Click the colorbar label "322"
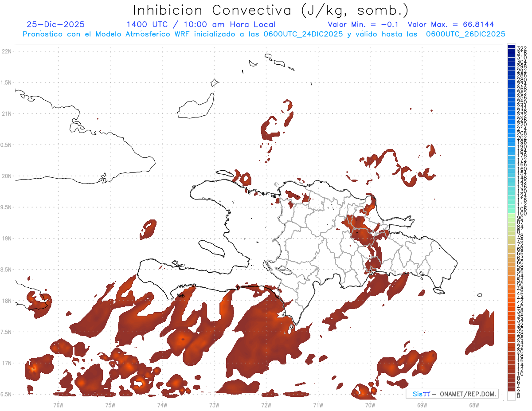 [522, 48]
